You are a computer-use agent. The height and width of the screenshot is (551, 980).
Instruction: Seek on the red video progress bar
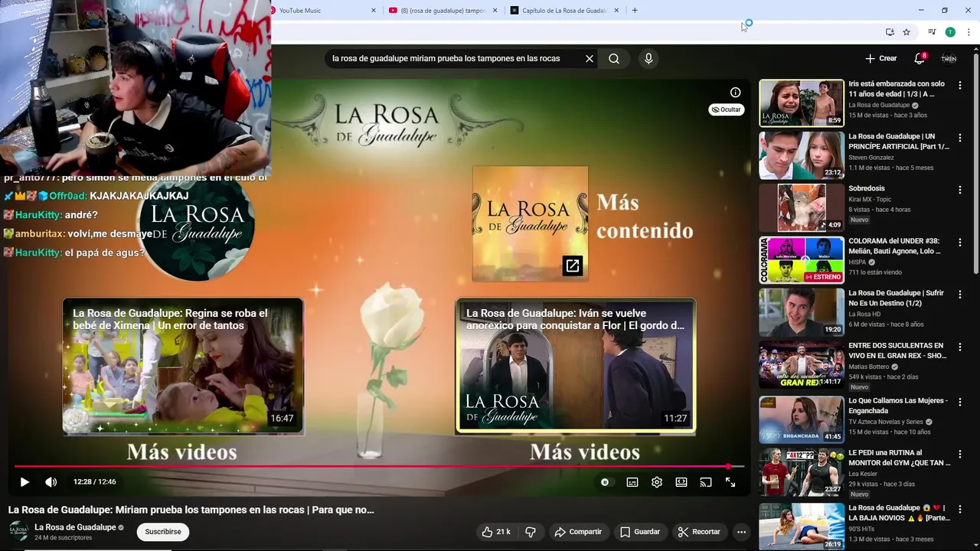(379, 466)
